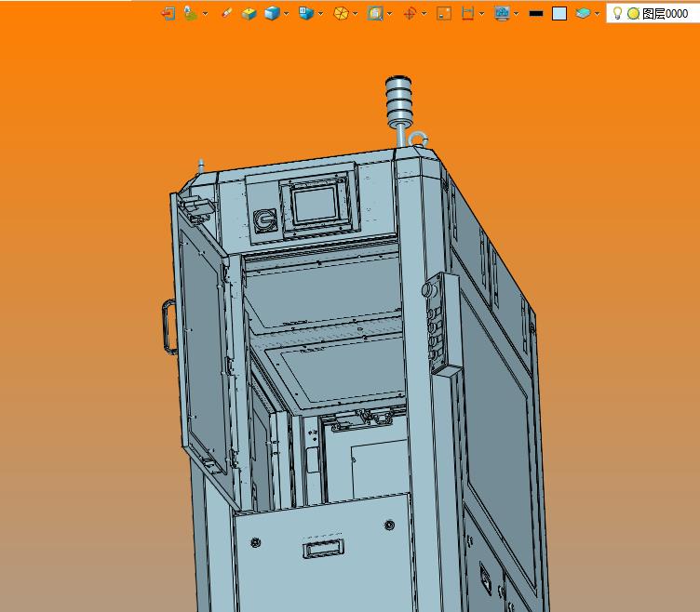This screenshot has width=700, height=612.
Task: Select the eraser tool icon
Action: tap(226, 13)
